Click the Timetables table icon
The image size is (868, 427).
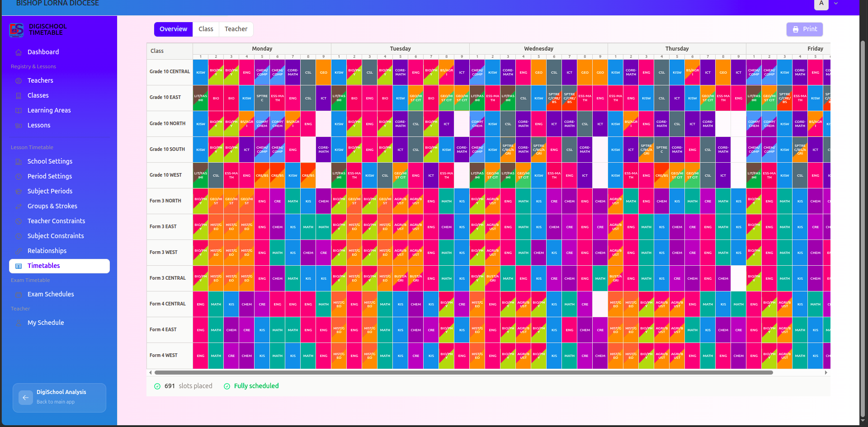point(19,266)
